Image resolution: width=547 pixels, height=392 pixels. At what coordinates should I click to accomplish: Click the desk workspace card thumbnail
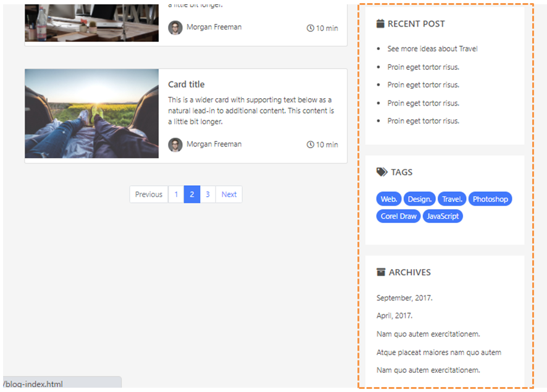92,23
